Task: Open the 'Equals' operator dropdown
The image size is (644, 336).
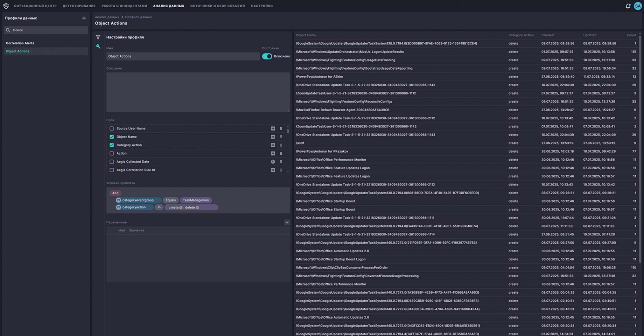Action: click(170, 200)
